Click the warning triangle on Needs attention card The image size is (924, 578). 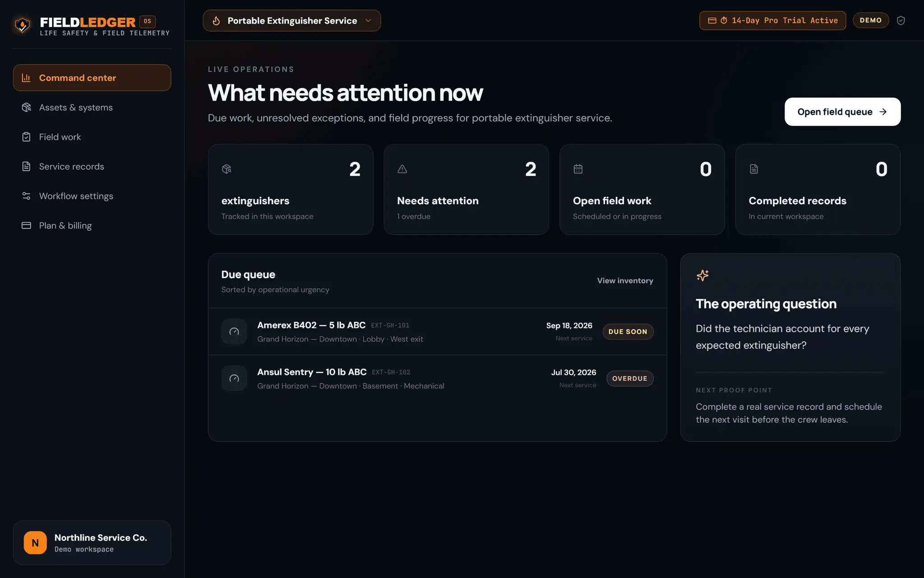pos(402,169)
